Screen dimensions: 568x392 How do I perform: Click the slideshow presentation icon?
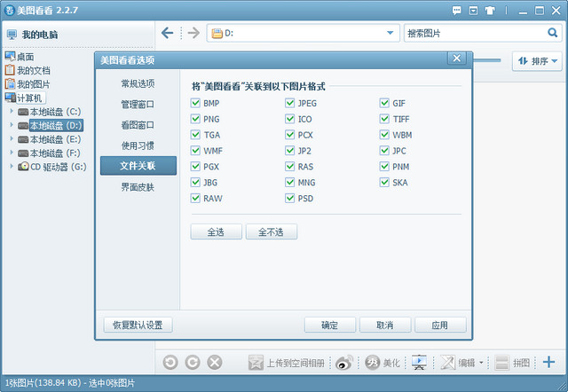coord(420,362)
